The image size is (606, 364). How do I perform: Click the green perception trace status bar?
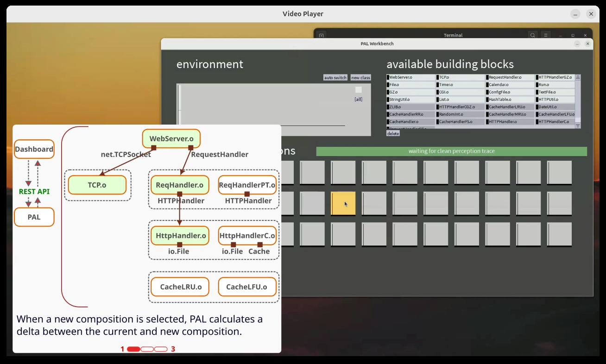[x=451, y=151]
